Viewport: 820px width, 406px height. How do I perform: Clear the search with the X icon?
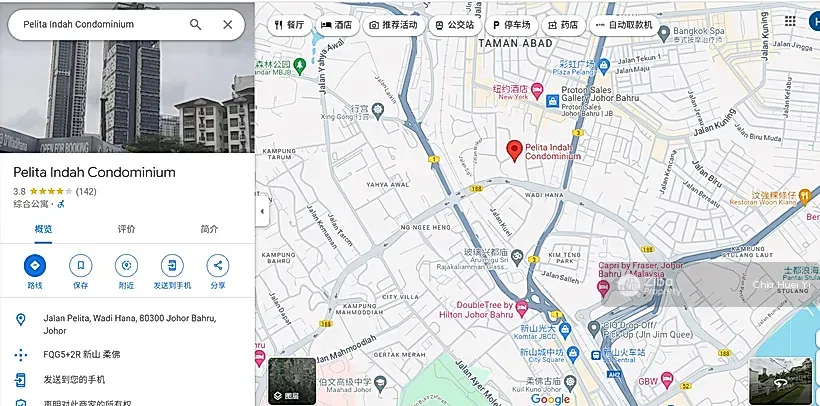click(x=227, y=24)
